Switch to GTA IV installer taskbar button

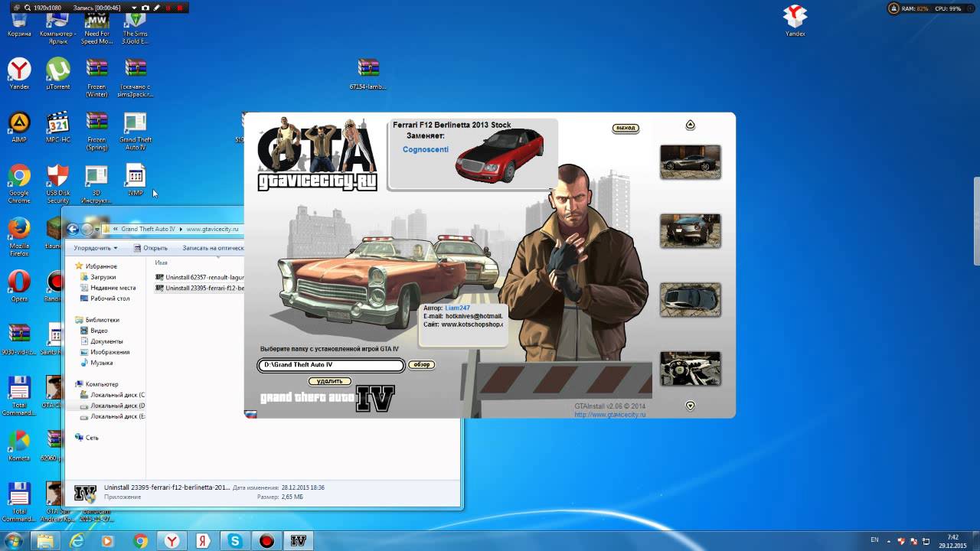299,541
